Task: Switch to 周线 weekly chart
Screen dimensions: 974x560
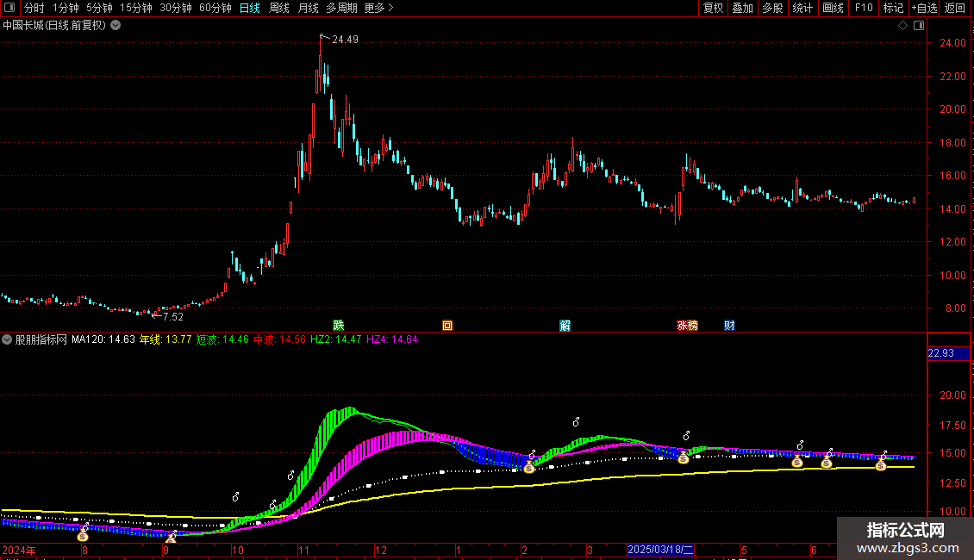Action: pyautogui.click(x=279, y=8)
